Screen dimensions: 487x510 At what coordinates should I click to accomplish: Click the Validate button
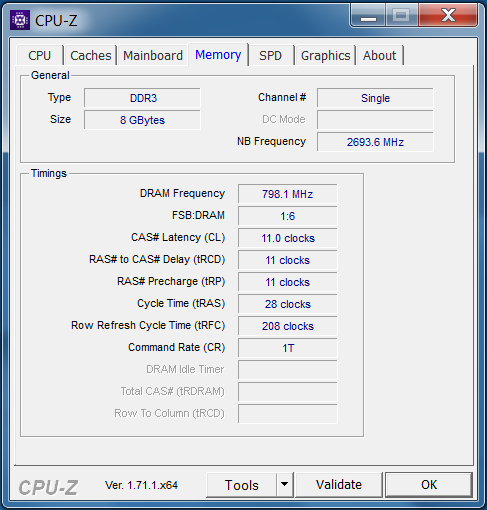click(339, 485)
